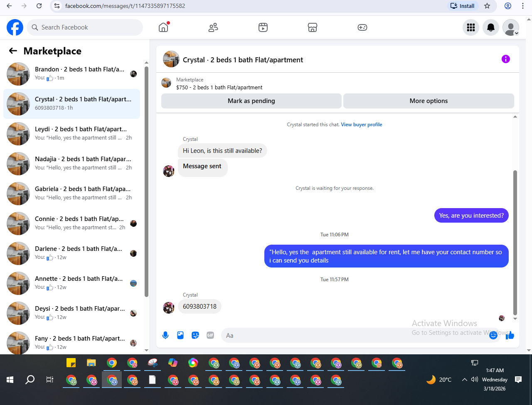Click the "Message sent" bubble
Image resolution: width=532 pixels, height=405 pixels.
click(202, 167)
